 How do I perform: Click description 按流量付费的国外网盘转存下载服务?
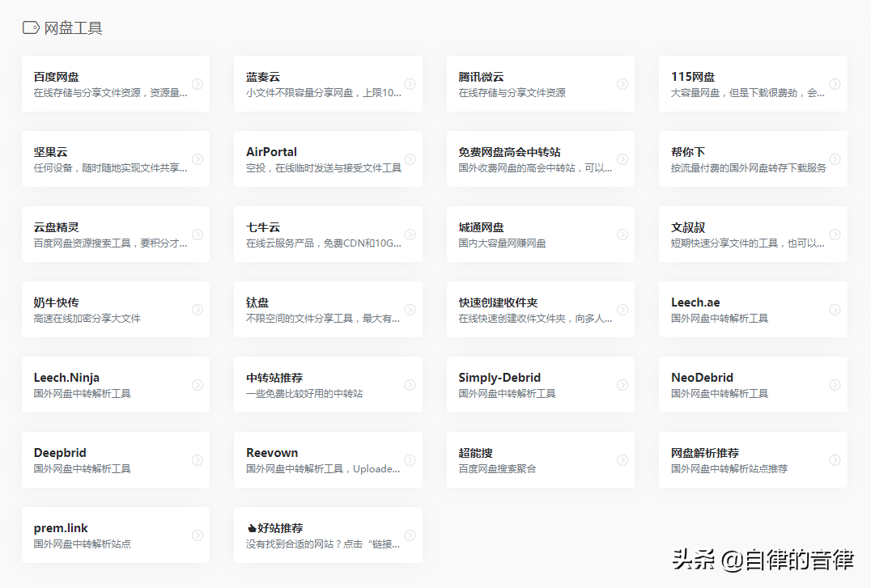coord(748,167)
